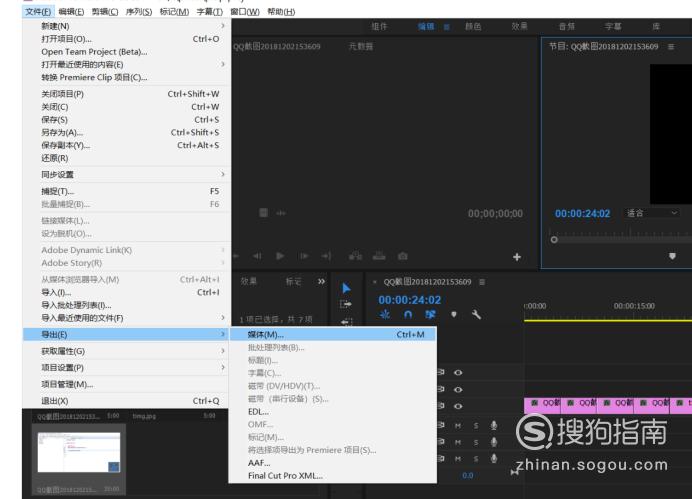Open the 窗口(W) menu
This screenshot has height=499, width=692.
245,12
